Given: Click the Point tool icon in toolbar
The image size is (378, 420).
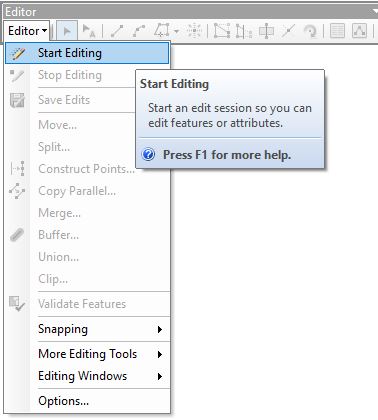Looking at the screenshot, I should click(x=194, y=31).
